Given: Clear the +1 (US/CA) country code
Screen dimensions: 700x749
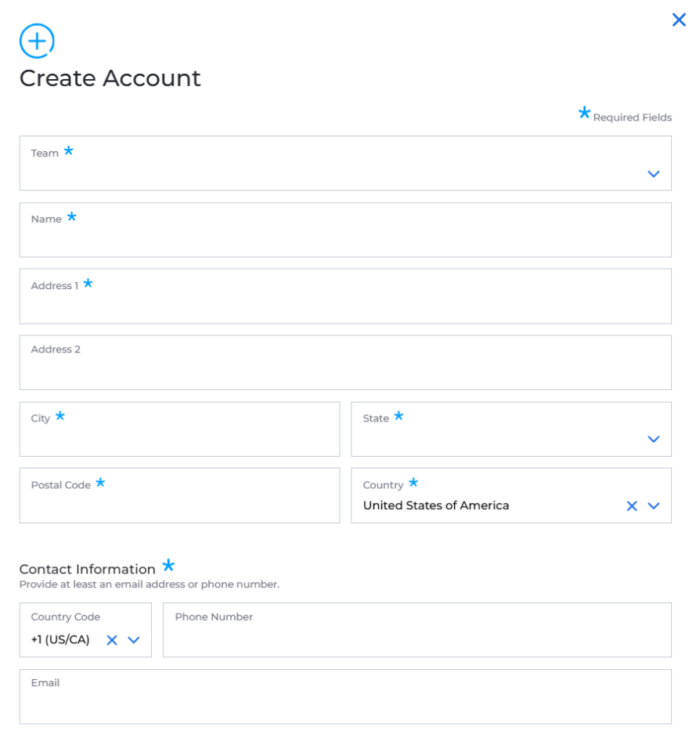Looking at the screenshot, I should 112,640.
